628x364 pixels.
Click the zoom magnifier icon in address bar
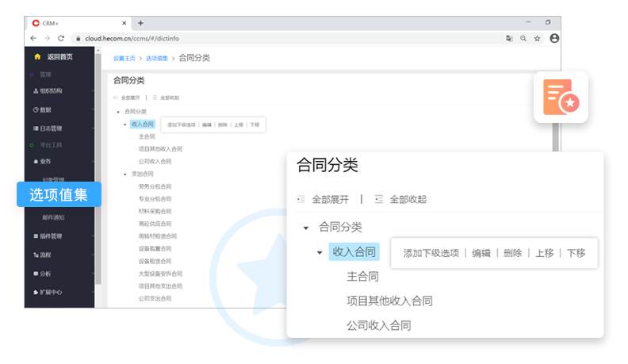point(523,38)
